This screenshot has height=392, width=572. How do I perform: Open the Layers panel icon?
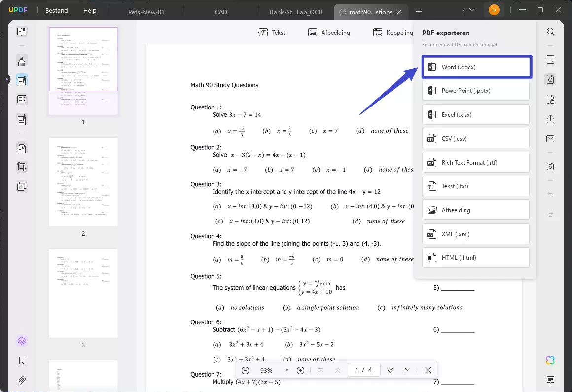(22, 341)
